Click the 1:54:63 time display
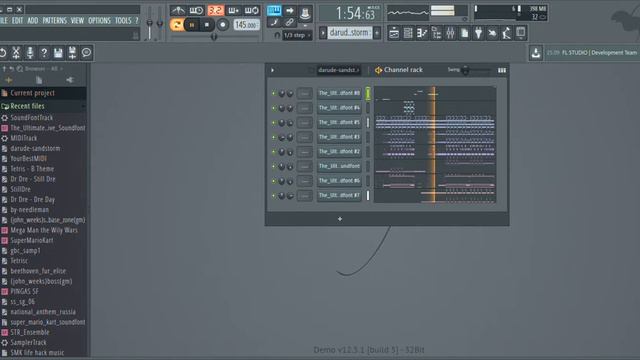Viewport: 640px width, 360px height. pos(350,13)
